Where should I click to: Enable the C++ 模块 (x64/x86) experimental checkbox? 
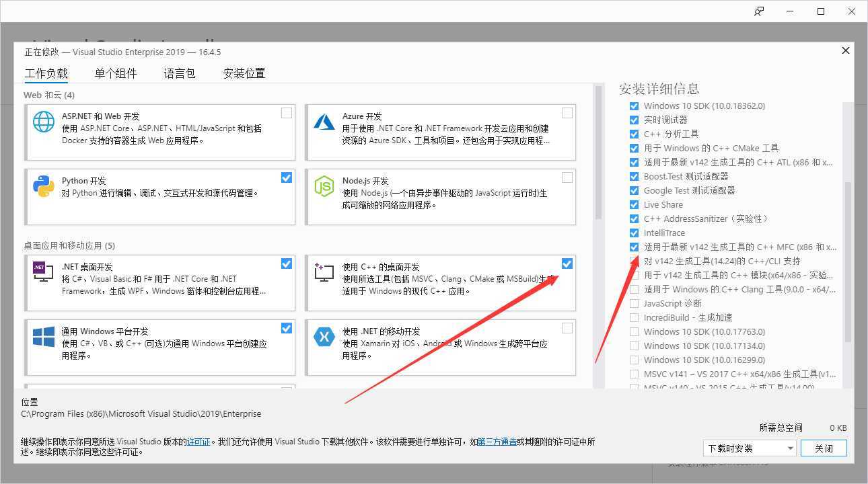634,275
